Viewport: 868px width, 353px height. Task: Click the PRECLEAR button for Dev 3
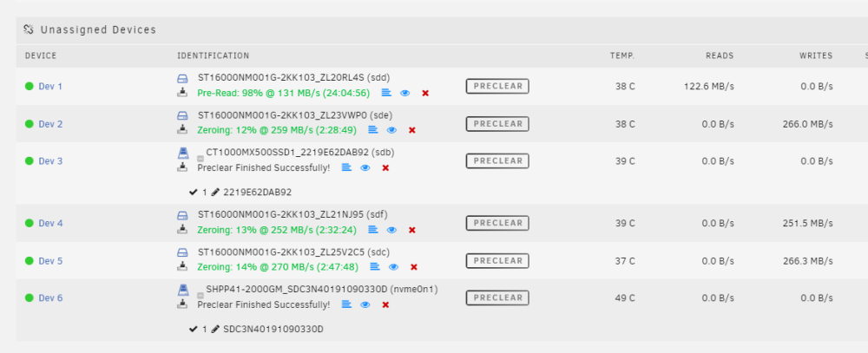tap(497, 160)
